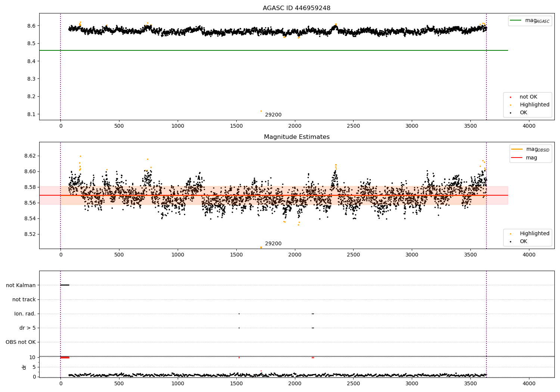Click the 'AGASC ID 446959248' plot title
The width and height of the screenshot is (560, 392).
(296, 8)
